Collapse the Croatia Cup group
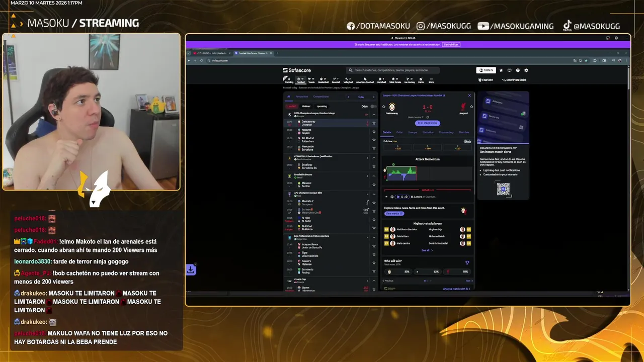 click(374, 281)
